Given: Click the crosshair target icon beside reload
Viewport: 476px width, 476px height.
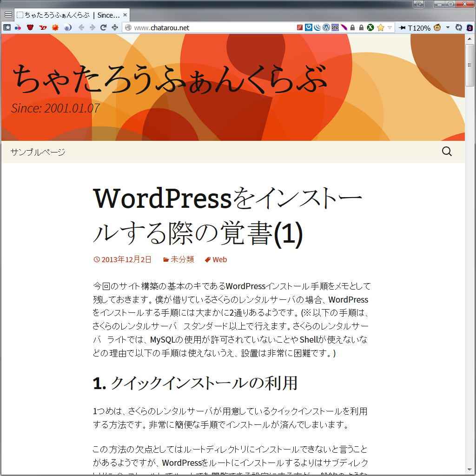Looking at the screenshot, I should click(x=115, y=27).
